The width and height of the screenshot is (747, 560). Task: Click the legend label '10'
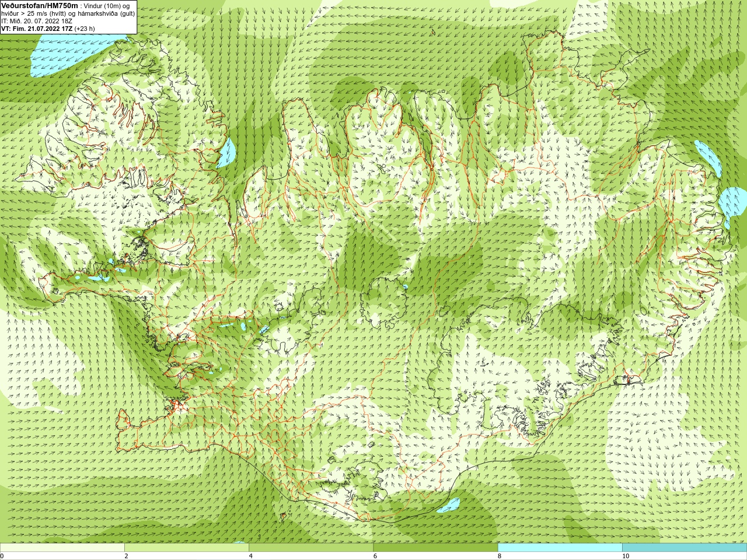click(626, 556)
